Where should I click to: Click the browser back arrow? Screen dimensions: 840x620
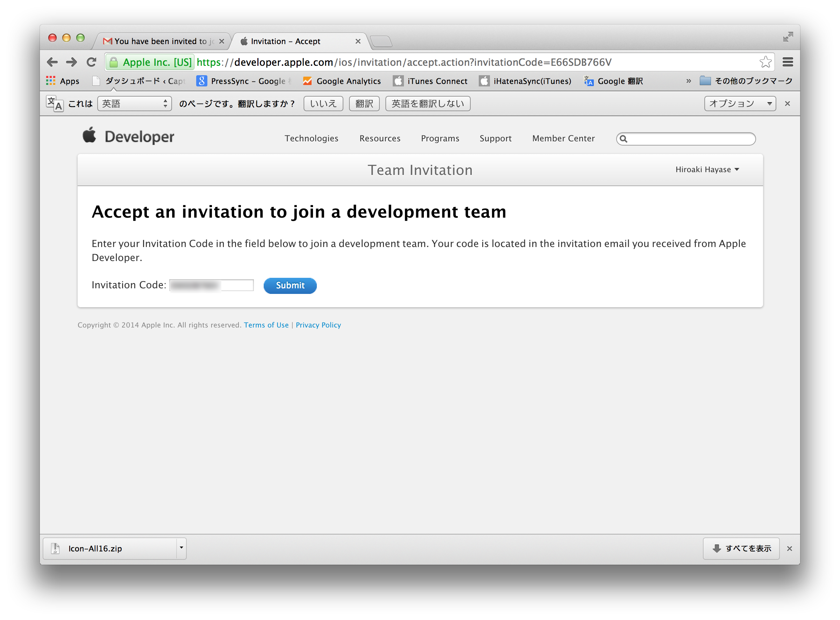click(52, 62)
